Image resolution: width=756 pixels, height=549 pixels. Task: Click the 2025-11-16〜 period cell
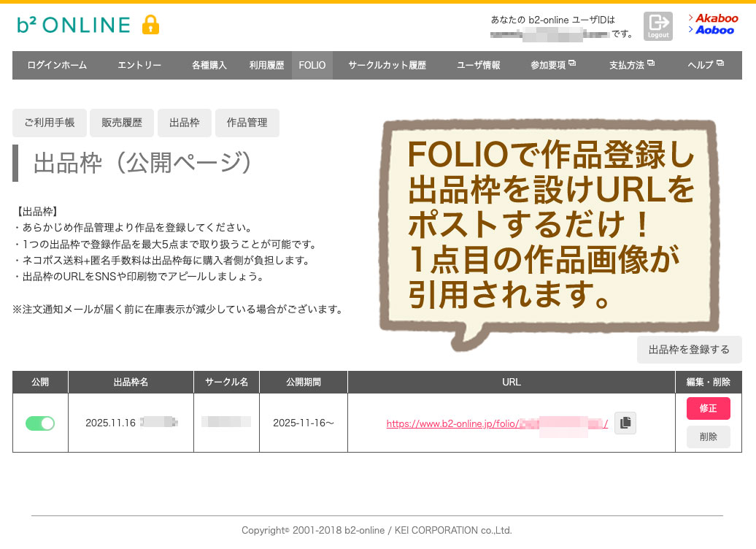coord(304,423)
